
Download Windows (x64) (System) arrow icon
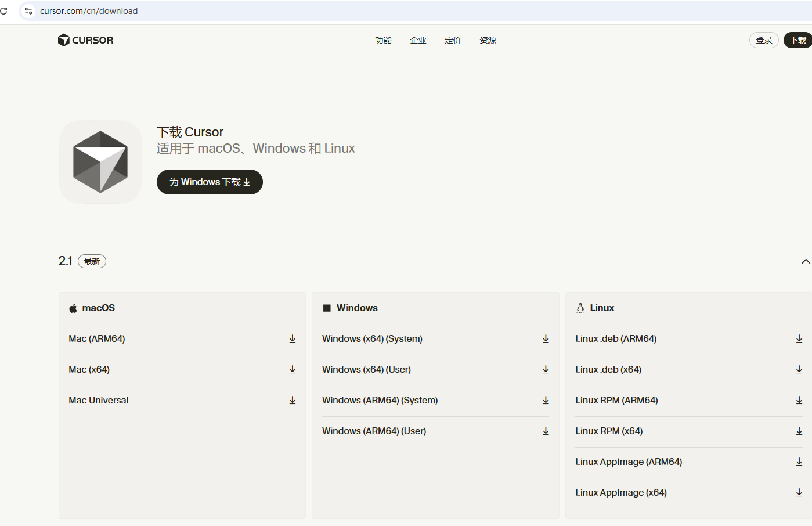point(546,338)
